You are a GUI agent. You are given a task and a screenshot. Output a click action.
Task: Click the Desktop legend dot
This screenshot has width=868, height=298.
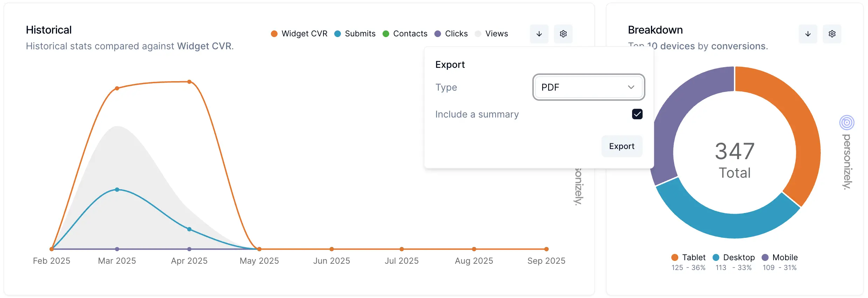click(716, 257)
